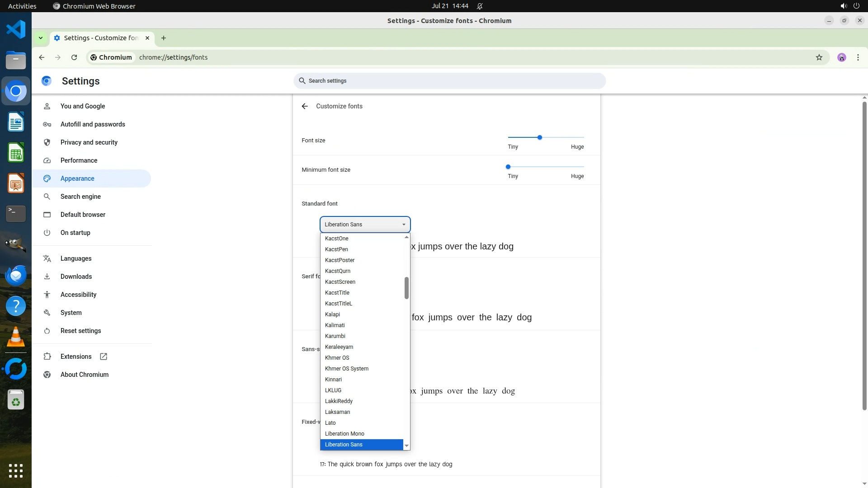Pick Khmer OS System font option
Image resolution: width=868 pixels, height=488 pixels.
347,369
